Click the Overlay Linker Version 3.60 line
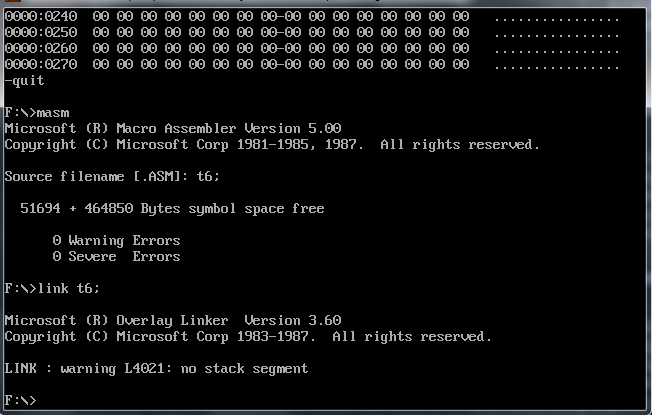The height and width of the screenshot is (415, 652). pyautogui.click(x=172, y=321)
